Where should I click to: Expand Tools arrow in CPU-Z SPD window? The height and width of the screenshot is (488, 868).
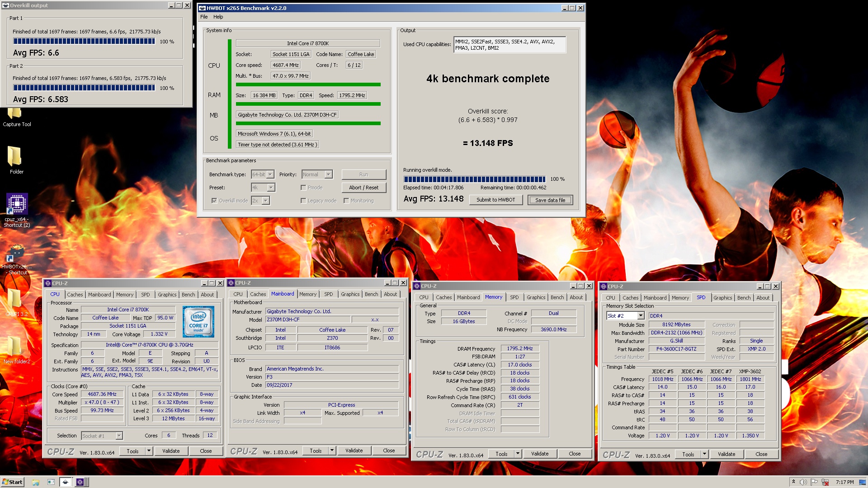coord(705,454)
